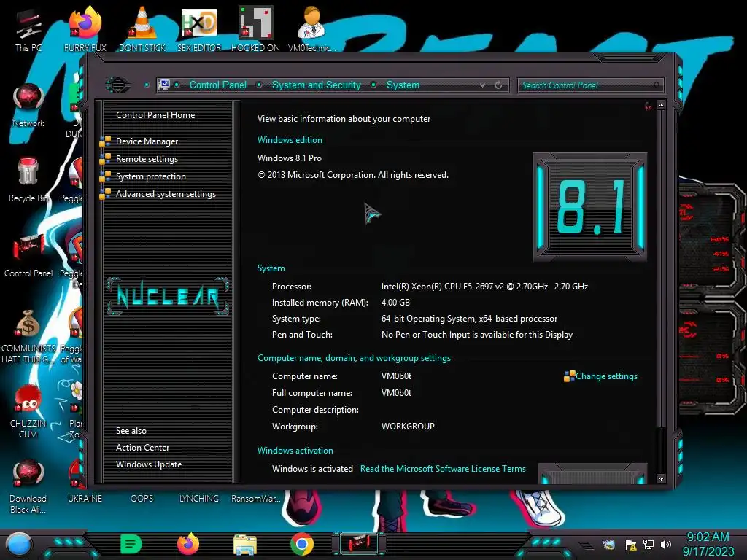747x560 pixels.
Task: Open Remote settings link
Action: [x=147, y=159]
